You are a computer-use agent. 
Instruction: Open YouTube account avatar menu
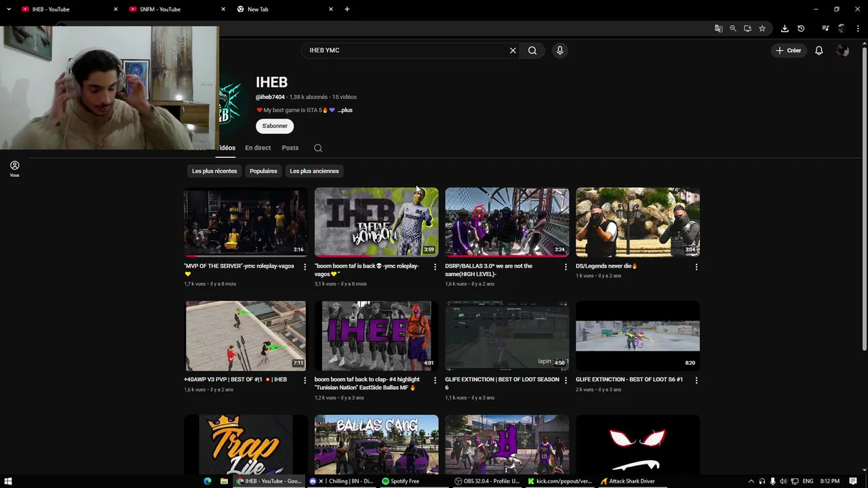click(842, 50)
